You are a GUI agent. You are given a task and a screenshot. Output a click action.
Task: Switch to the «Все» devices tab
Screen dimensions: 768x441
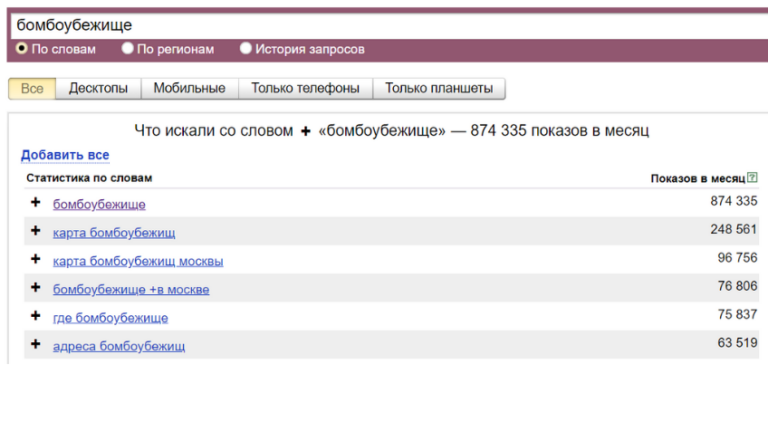tap(32, 89)
